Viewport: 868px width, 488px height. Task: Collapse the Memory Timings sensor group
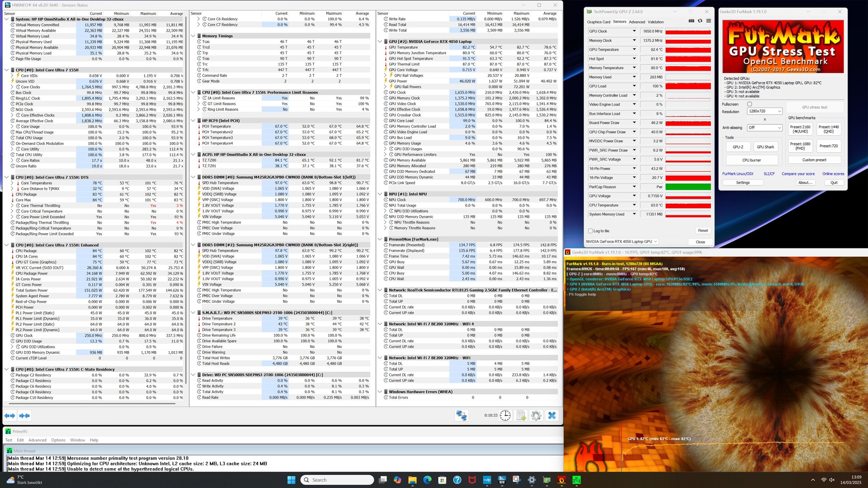click(x=193, y=36)
